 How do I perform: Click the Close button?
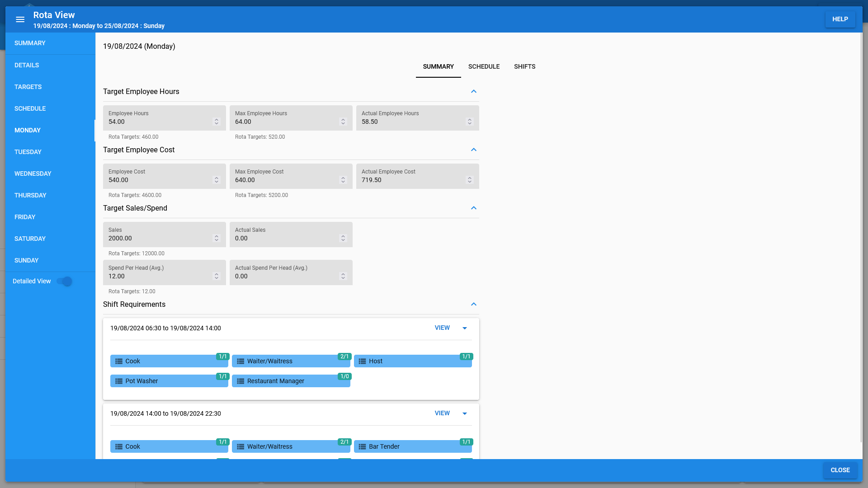coord(840,470)
